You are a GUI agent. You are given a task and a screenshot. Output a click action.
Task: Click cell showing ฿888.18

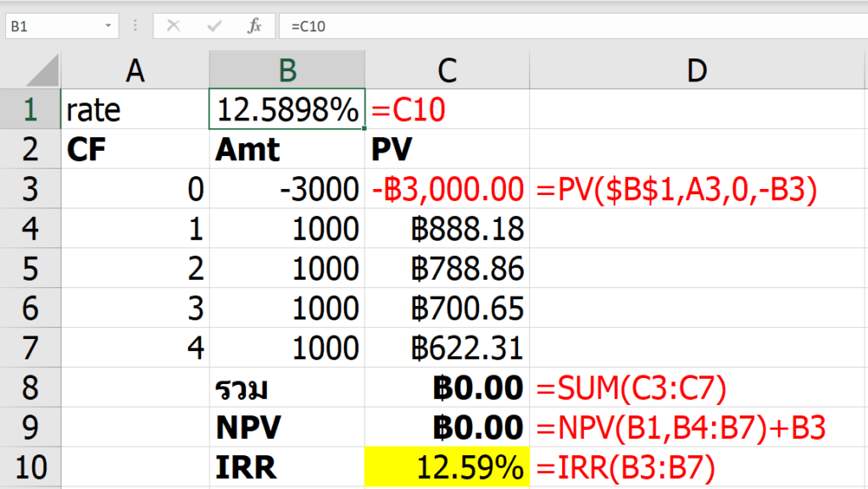point(448,229)
